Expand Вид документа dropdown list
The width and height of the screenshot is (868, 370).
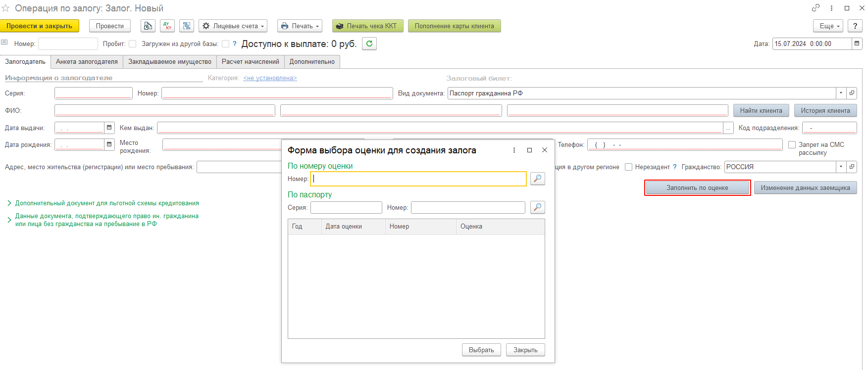841,93
